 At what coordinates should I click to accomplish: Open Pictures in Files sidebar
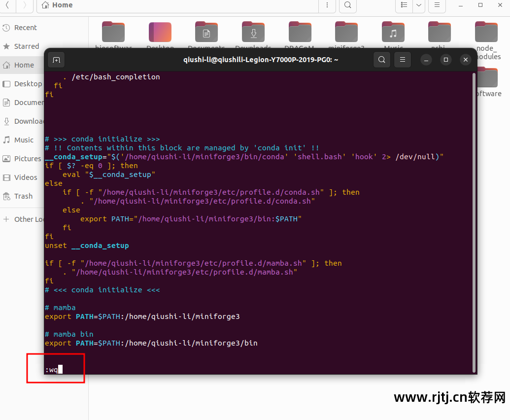click(22, 159)
